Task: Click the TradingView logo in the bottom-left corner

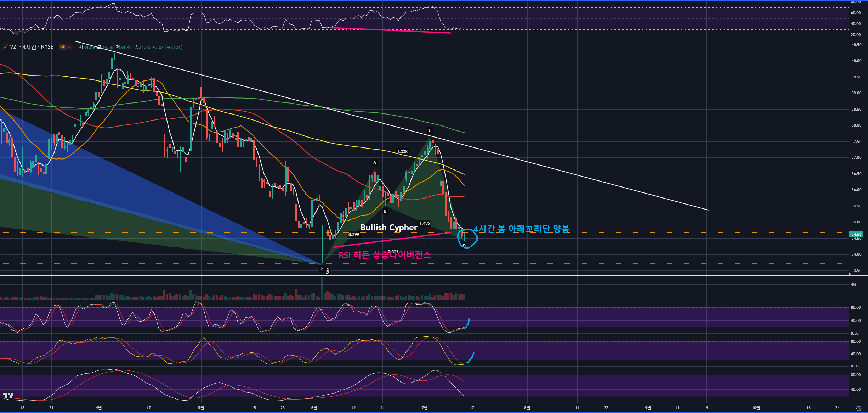Action: click(x=8, y=395)
